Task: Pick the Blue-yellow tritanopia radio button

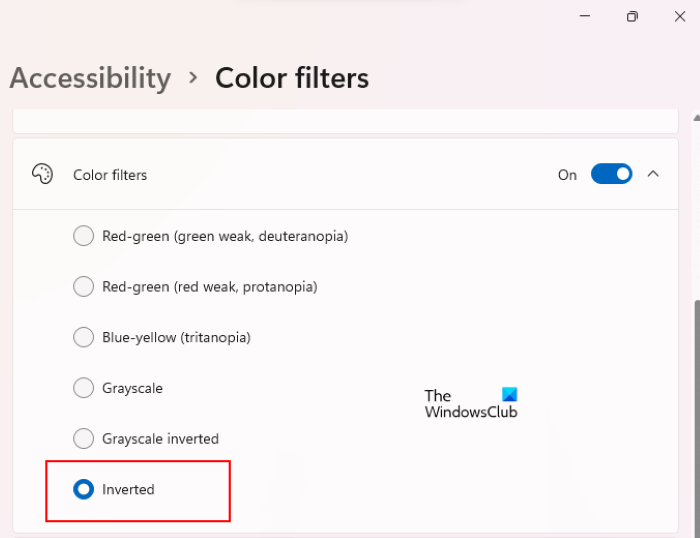Action: click(x=84, y=337)
